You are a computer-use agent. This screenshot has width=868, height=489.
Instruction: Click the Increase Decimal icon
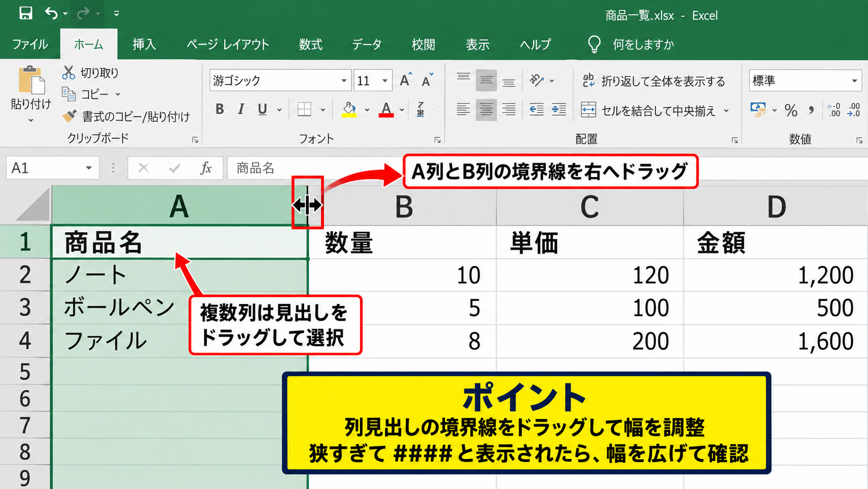(x=834, y=110)
